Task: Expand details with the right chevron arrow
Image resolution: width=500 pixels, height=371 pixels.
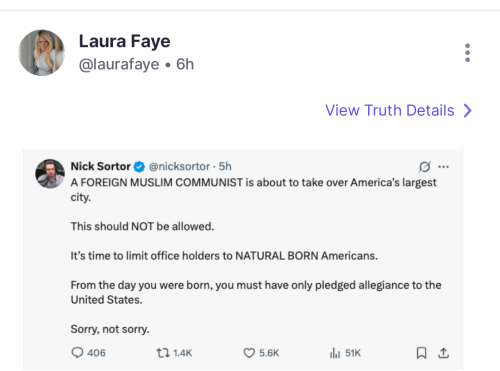Action: pos(468,110)
